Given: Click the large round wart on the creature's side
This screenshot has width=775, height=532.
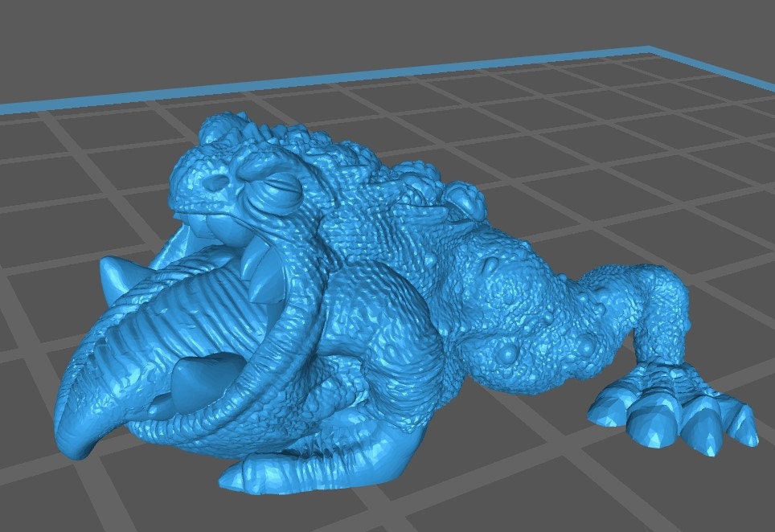Looking at the screenshot, I should pos(508,354).
